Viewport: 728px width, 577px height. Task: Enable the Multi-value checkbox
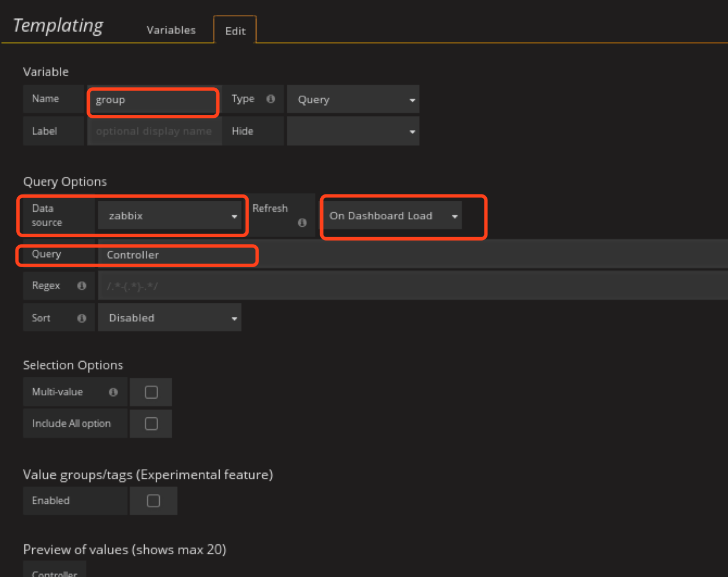tap(151, 392)
